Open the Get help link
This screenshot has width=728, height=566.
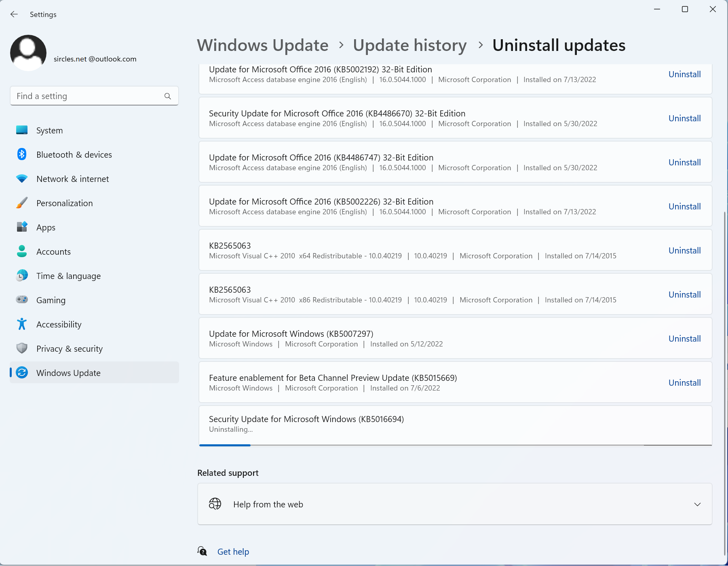click(x=233, y=552)
